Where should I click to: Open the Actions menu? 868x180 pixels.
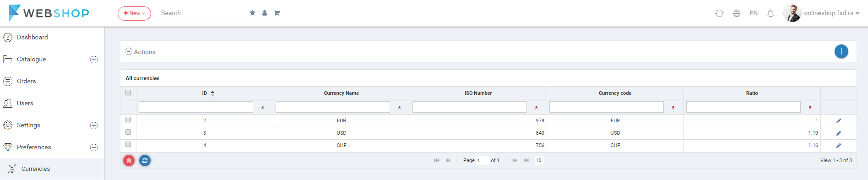pos(141,52)
